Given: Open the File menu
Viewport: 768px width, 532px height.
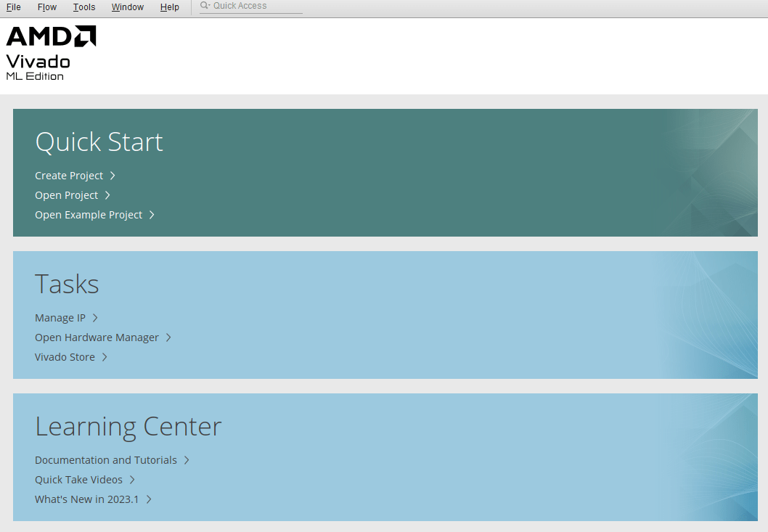Looking at the screenshot, I should coord(13,7).
